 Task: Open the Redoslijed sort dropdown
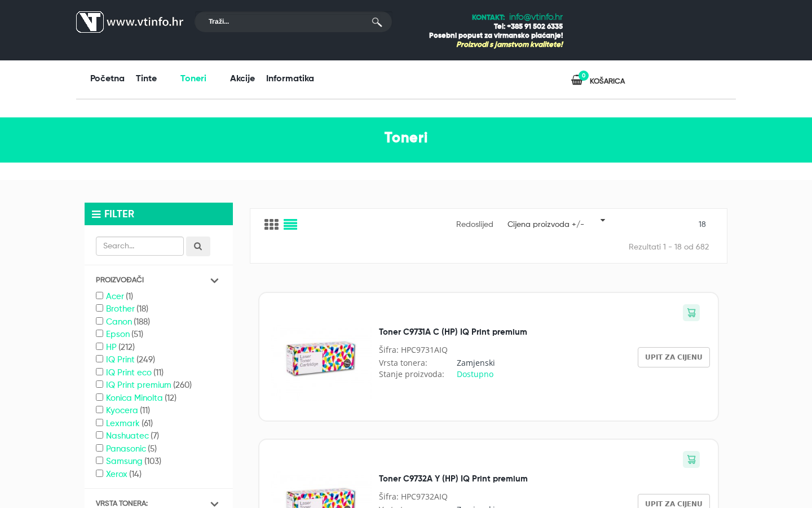[x=556, y=224]
